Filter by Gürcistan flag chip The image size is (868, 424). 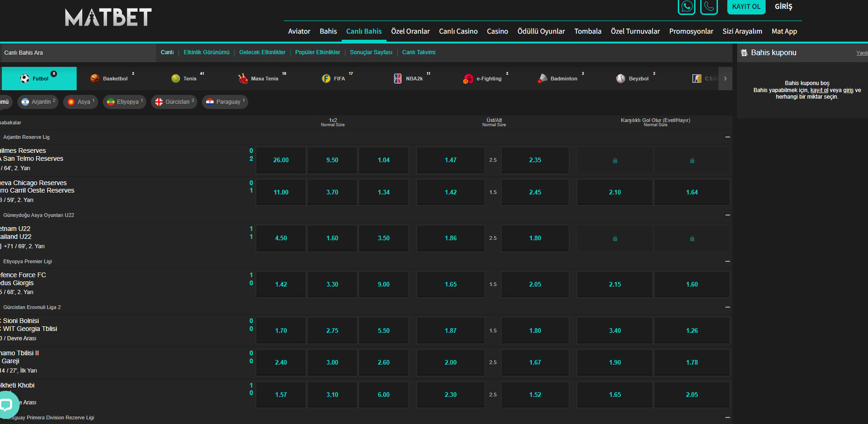(x=174, y=102)
